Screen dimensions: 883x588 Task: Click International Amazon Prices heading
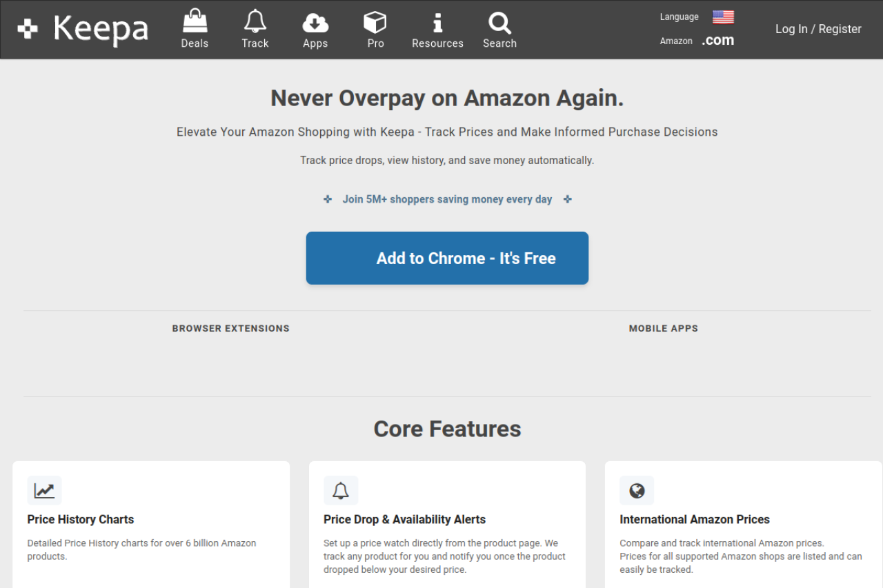click(694, 520)
